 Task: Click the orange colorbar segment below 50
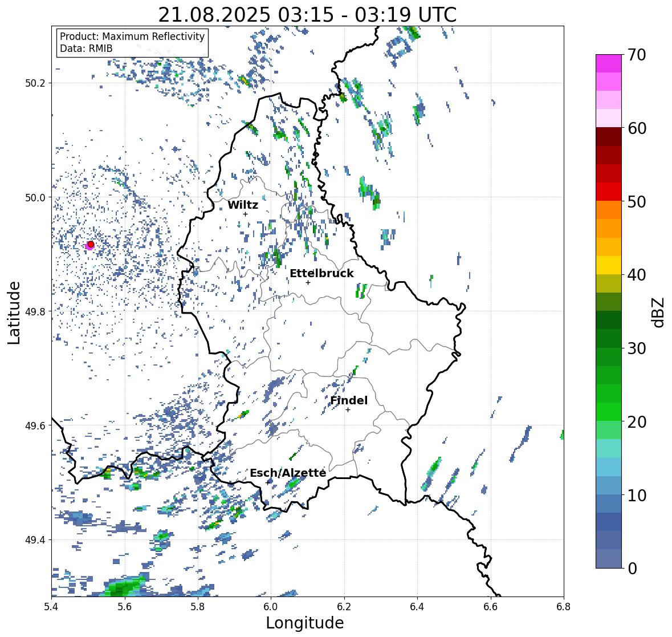point(609,210)
